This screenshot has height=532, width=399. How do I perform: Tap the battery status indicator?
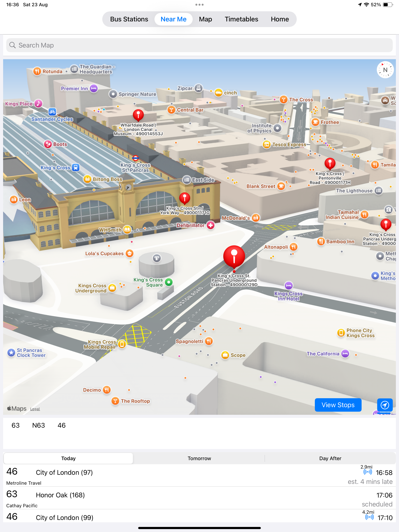[x=388, y=4]
